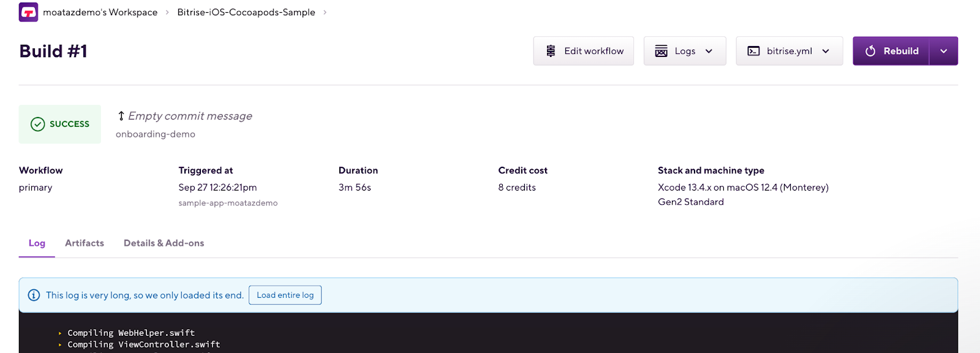Click chevron after moatazdemo's Workspace
The width and height of the screenshot is (980, 353).
167,12
